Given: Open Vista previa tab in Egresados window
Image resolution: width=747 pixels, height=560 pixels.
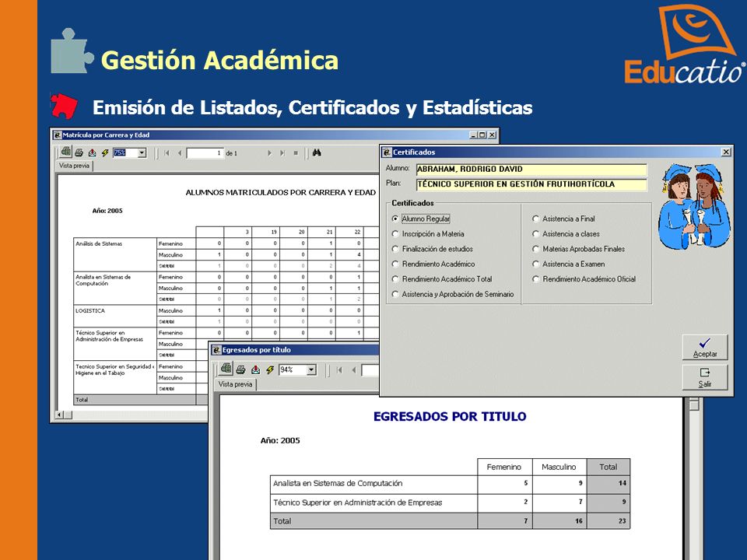Looking at the screenshot, I should [235, 384].
